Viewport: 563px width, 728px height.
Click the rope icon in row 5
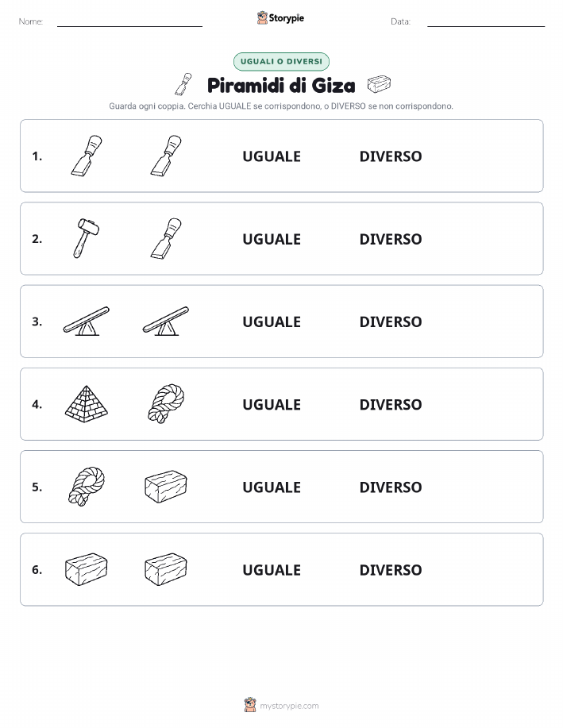pos(87,487)
